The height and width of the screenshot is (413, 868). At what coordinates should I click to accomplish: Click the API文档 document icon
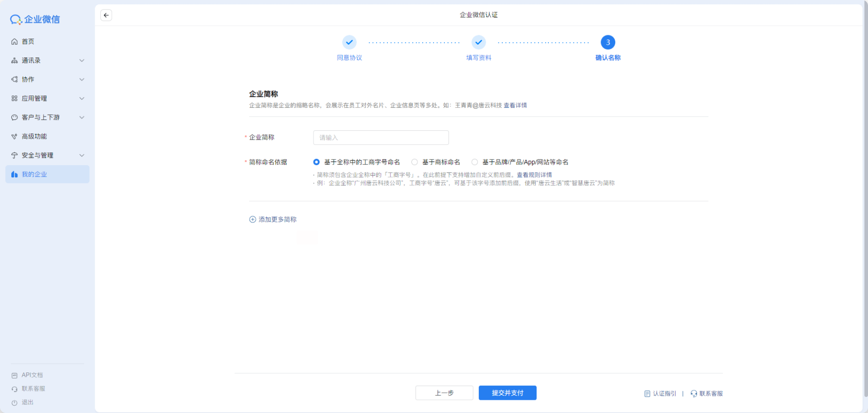point(15,375)
